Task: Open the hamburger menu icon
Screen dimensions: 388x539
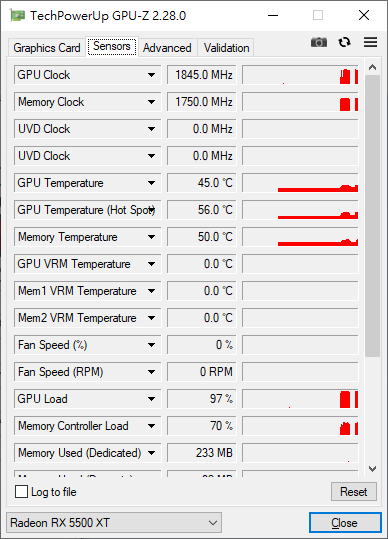Action: (x=370, y=42)
